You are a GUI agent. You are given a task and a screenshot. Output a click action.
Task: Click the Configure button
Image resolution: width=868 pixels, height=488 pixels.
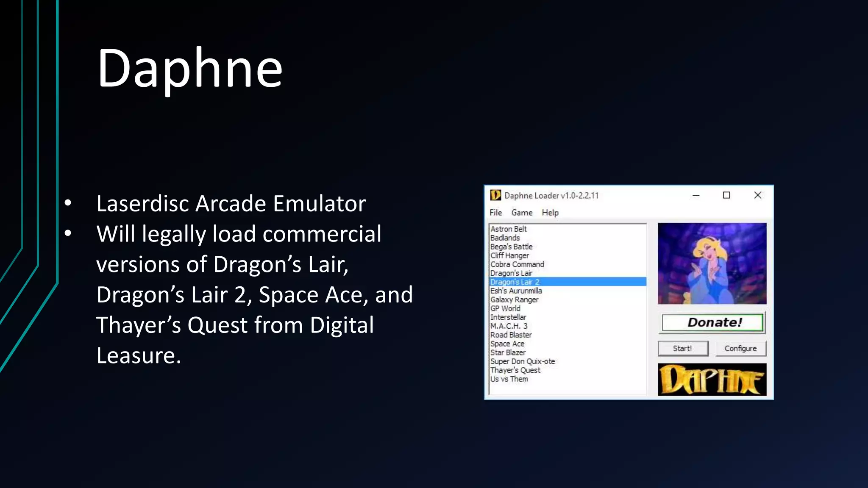click(740, 348)
